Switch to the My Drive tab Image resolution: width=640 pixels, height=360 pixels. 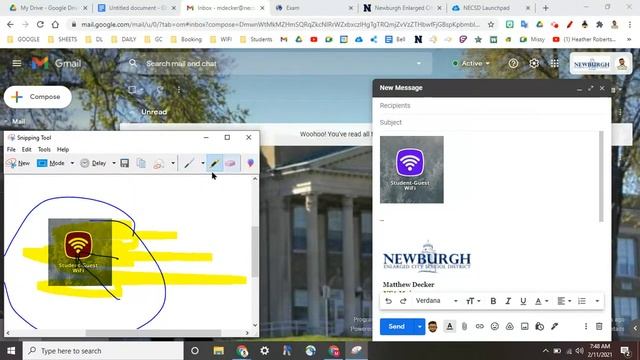(48, 8)
